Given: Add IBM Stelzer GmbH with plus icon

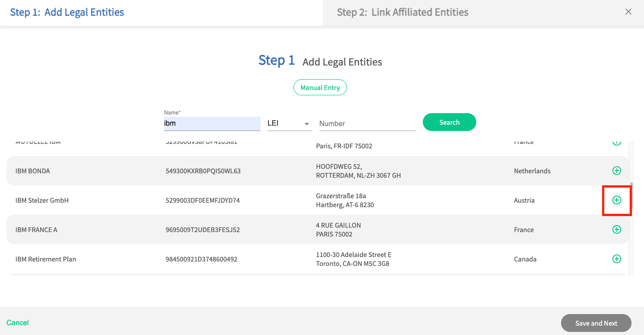Looking at the screenshot, I should click(x=616, y=200).
